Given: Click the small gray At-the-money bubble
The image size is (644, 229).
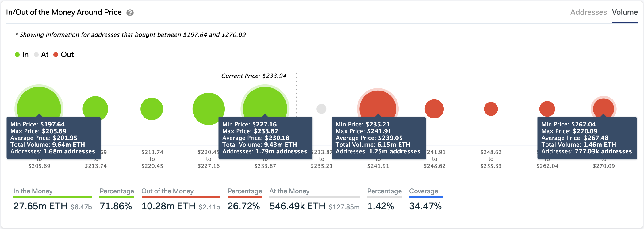Looking at the screenshot, I should coord(321,109).
